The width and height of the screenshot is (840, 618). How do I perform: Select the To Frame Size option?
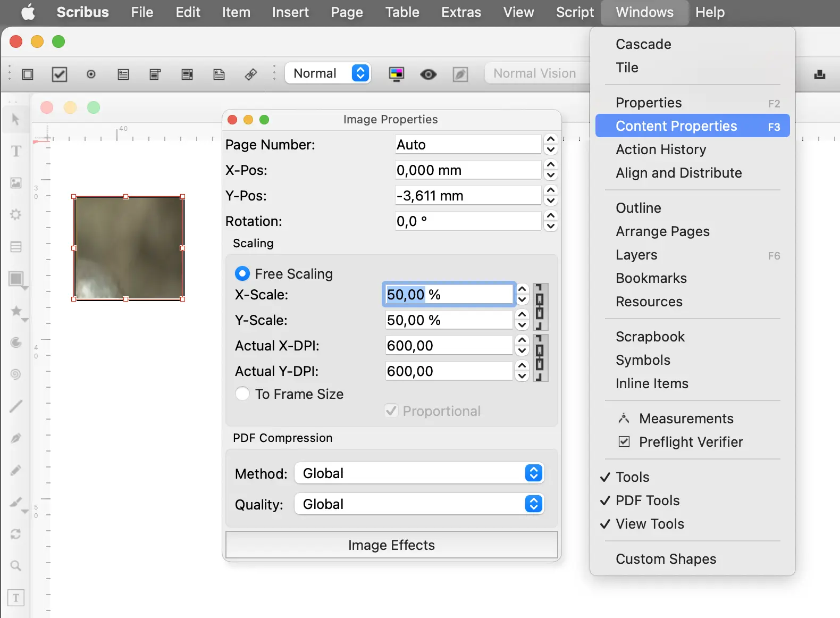[x=242, y=394]
